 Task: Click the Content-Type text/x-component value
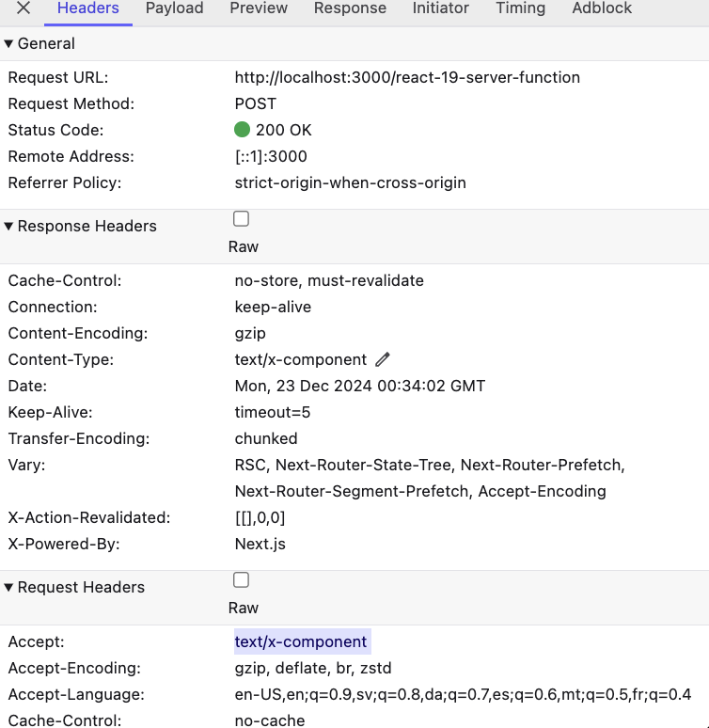tap(300, 360)
